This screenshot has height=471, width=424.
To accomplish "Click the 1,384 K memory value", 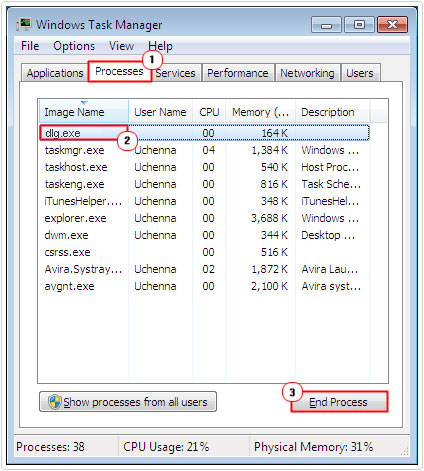I will pos(270,150).
